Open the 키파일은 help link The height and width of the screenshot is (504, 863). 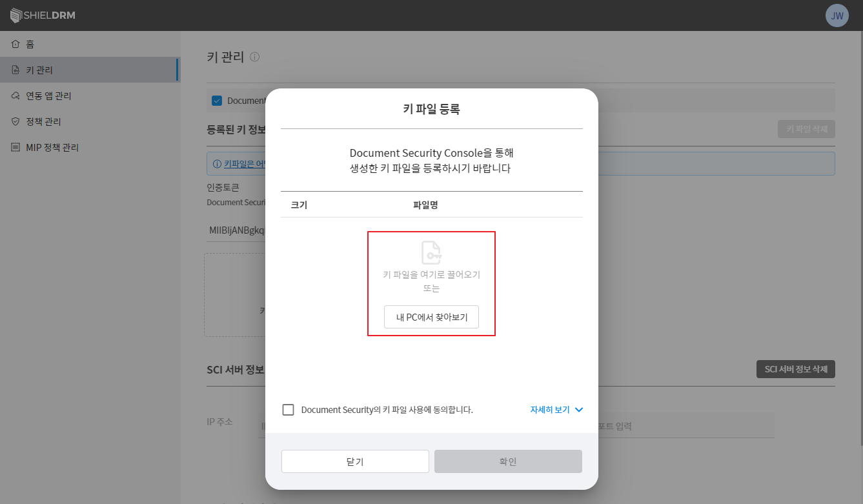pos(245,164)
